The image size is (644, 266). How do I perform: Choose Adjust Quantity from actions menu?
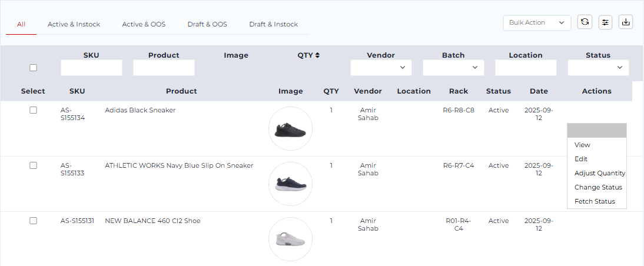coord(599,173)
